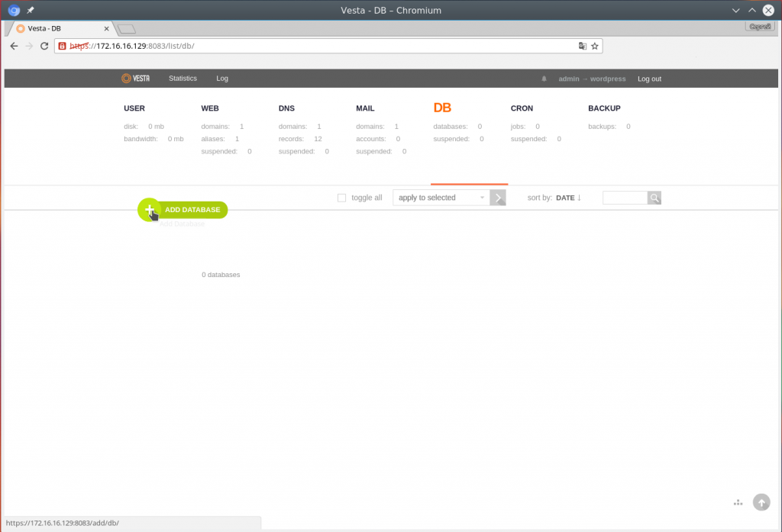Check the toggle all checkbox

tap(341, 198)
